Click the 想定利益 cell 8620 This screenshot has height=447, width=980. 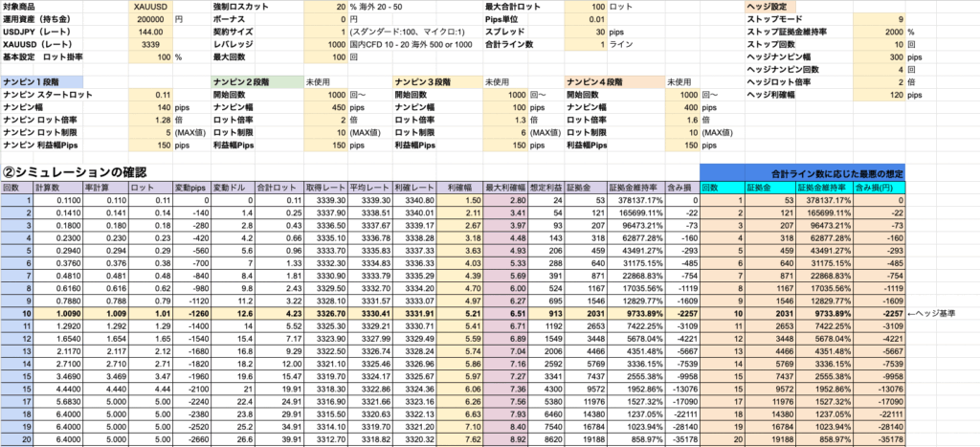[546, 439]
